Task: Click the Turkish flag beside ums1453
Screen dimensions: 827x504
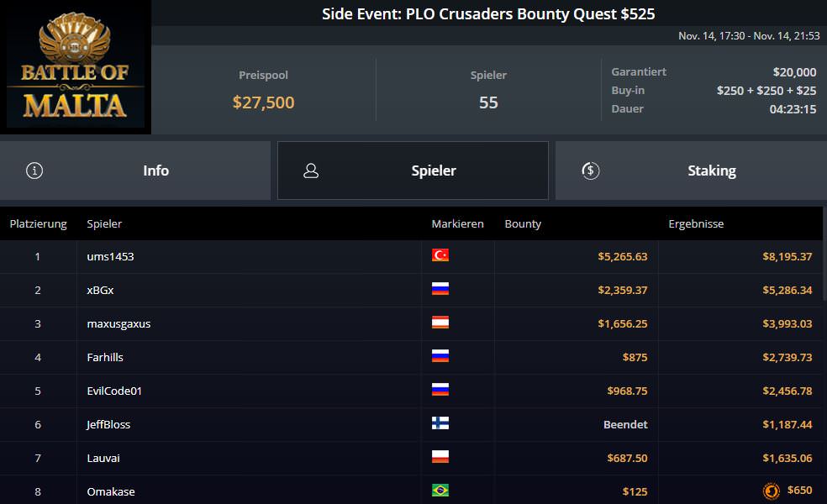Action: (440, 255)
